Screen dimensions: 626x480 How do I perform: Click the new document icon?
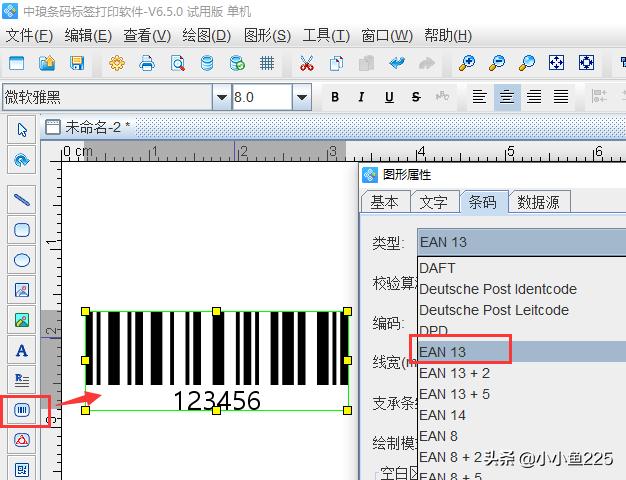tap(16, 63)
